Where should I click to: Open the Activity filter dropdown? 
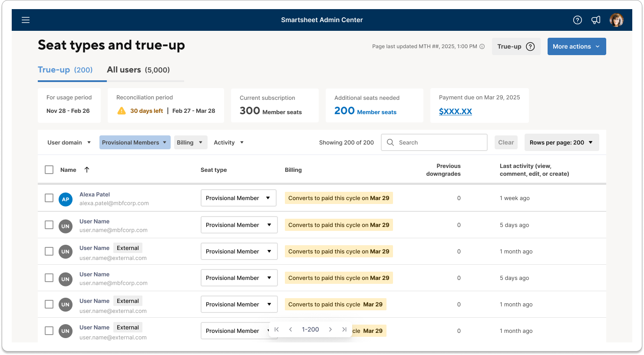229,142
